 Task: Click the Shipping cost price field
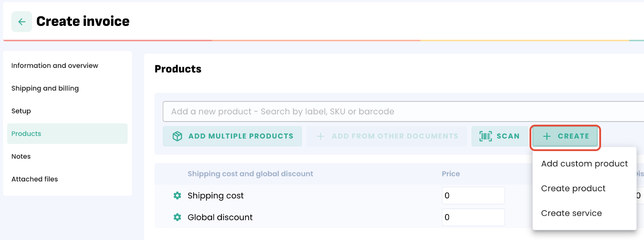pos(473,196)
